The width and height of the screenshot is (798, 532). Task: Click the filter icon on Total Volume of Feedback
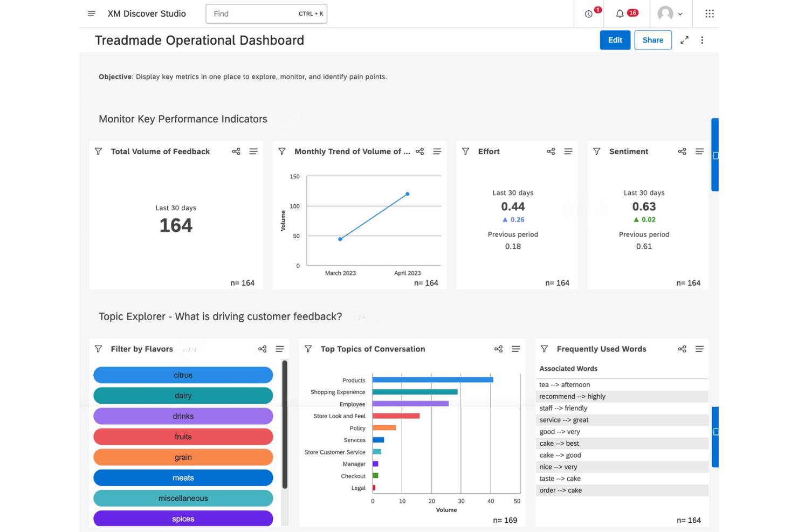98,151
